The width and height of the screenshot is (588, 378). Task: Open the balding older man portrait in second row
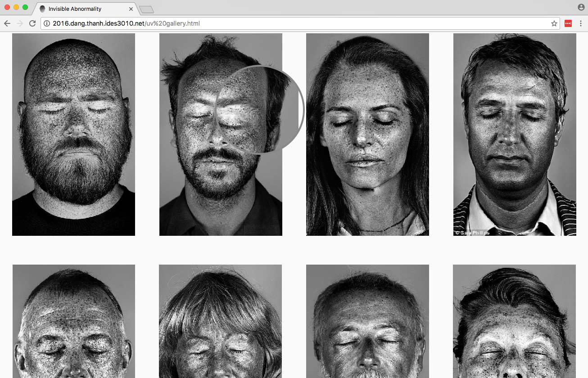[x=74, y=321]
